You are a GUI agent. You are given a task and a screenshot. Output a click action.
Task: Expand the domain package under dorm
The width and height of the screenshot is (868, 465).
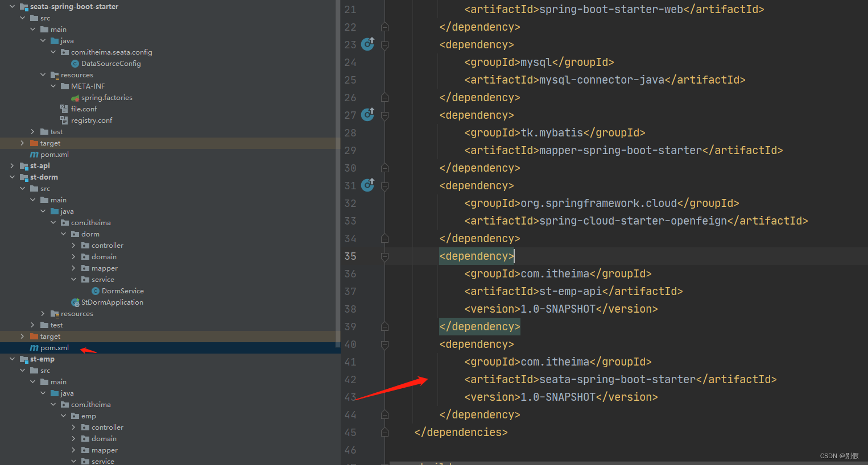74,257
